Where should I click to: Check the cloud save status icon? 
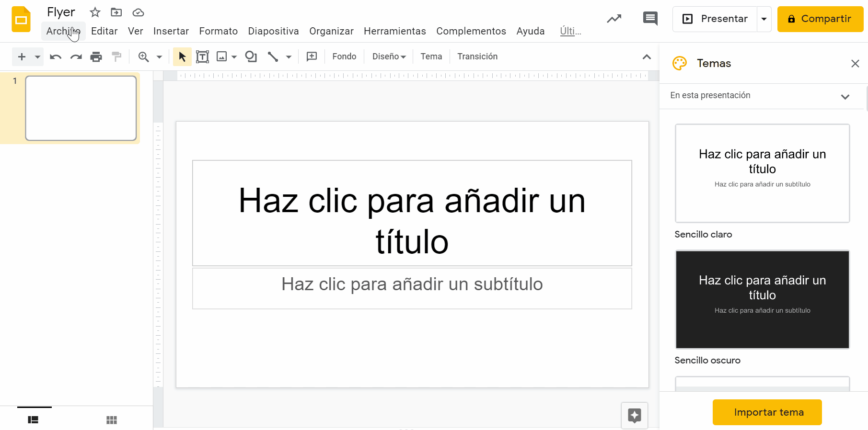coord(138,12)
